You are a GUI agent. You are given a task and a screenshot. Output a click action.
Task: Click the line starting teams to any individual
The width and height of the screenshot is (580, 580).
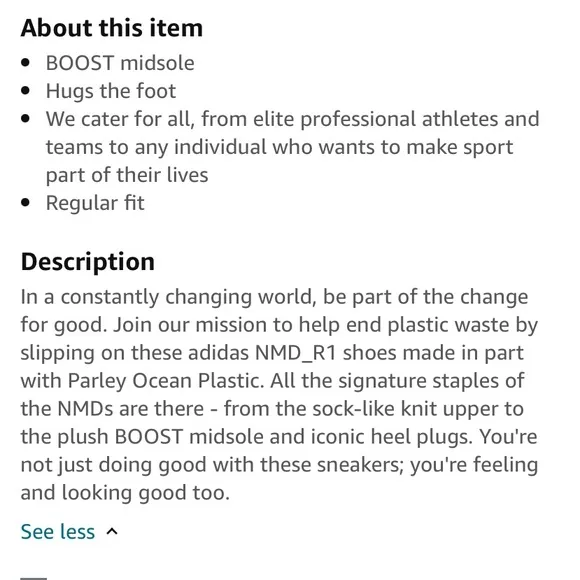(279, 147)
